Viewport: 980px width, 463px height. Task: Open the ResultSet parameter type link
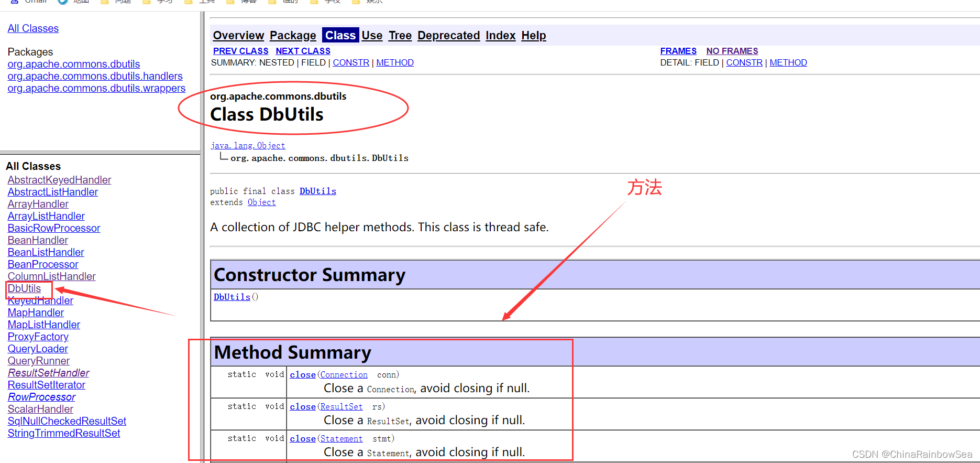click(342, 406)
